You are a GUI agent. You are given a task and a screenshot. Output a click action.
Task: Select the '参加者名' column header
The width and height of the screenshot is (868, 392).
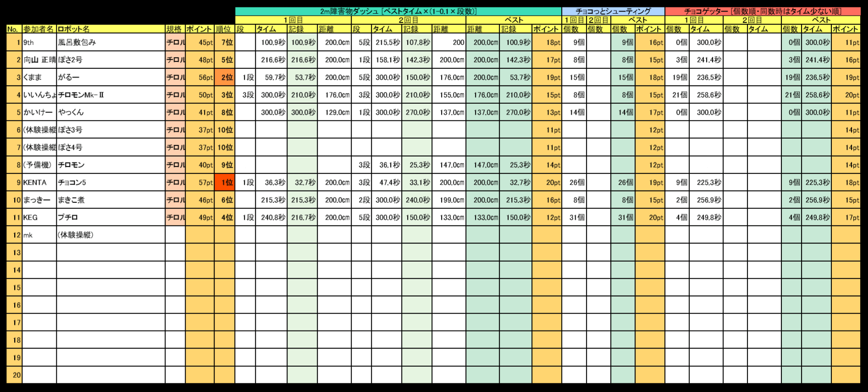click(x=39, y=29)
